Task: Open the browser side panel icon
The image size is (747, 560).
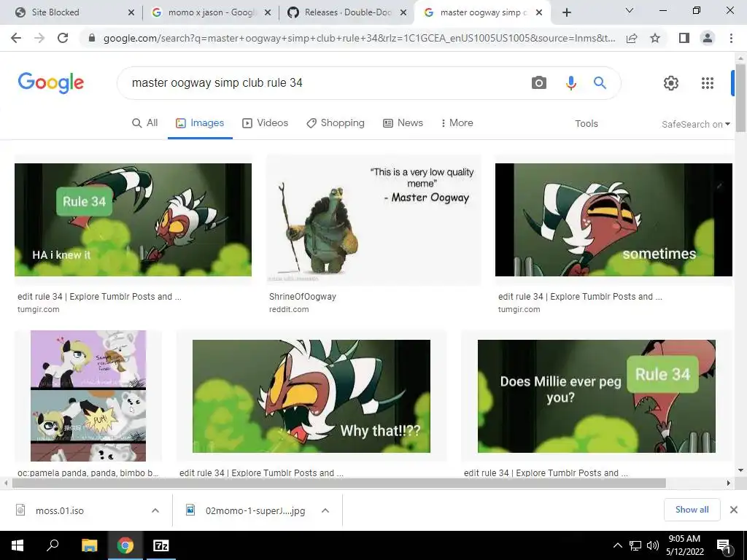Action: tap(684, 38)
